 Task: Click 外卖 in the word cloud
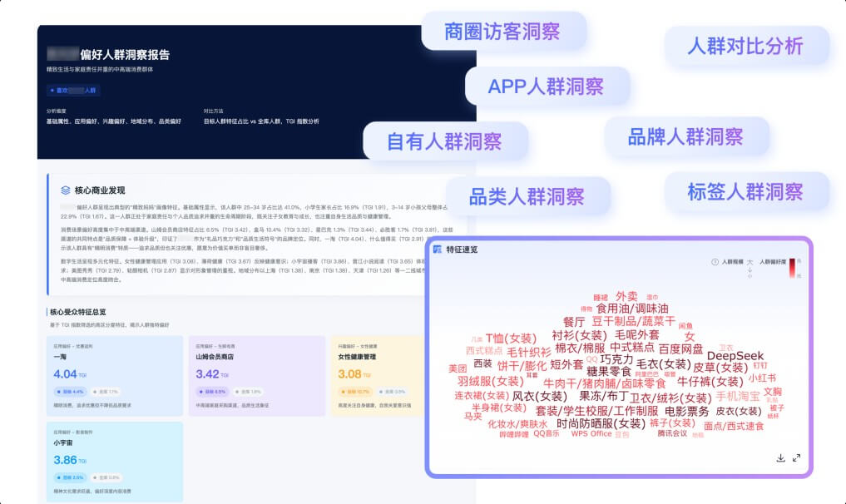626,296
